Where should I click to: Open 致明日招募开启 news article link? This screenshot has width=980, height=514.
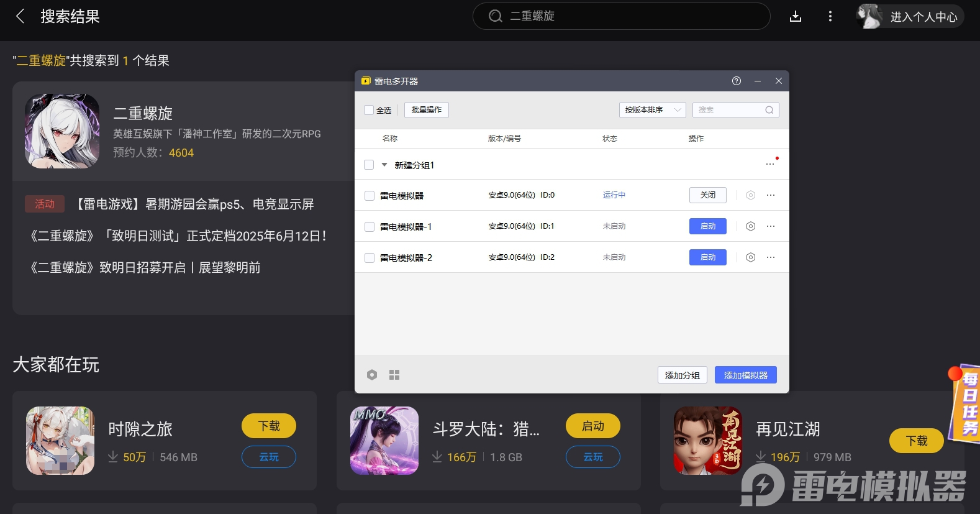coord(145,268)
